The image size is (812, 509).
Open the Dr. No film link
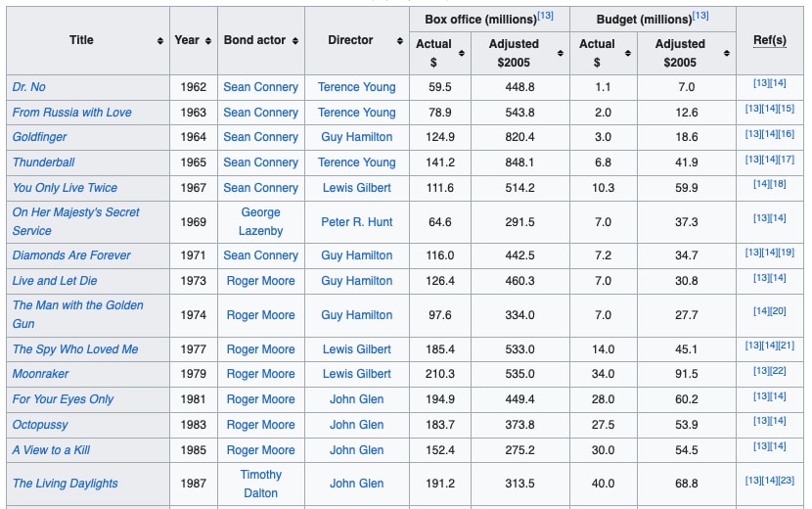click(x=29, y=87)
